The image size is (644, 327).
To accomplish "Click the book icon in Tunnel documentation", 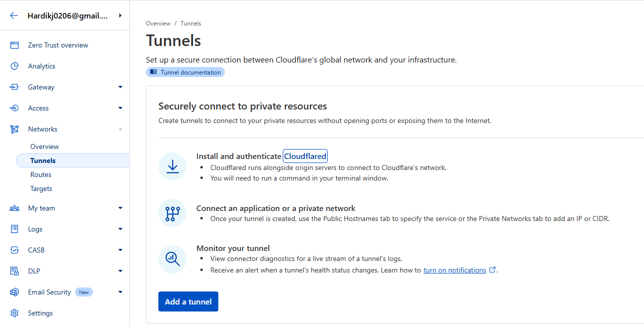I will (153, 72).
